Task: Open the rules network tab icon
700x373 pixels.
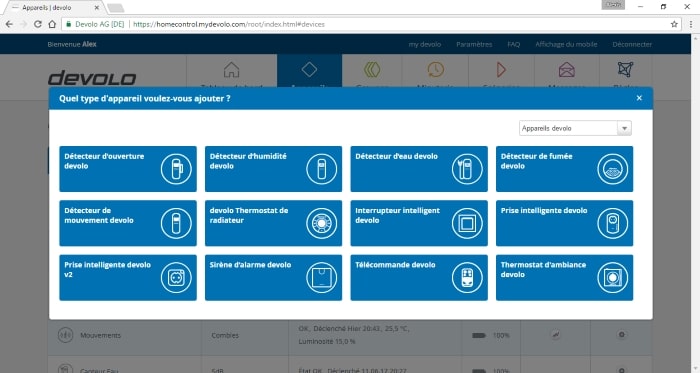Action: 625,69
